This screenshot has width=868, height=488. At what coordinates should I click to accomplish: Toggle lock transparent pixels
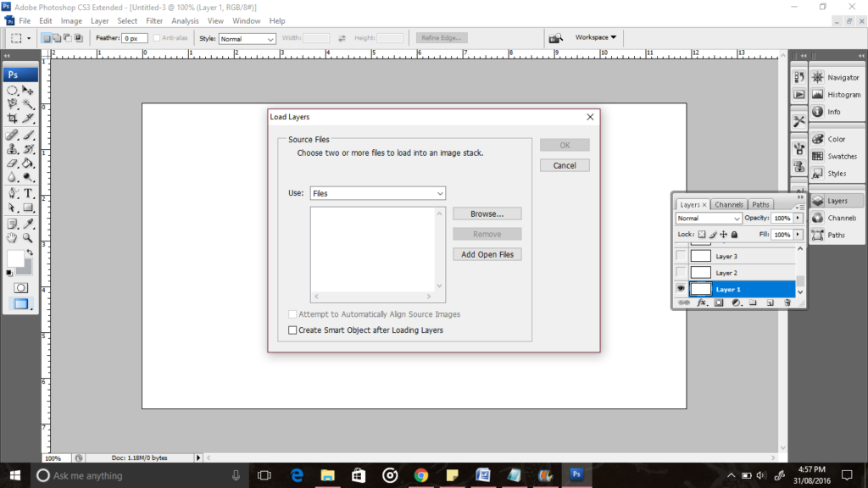point(701,235)
